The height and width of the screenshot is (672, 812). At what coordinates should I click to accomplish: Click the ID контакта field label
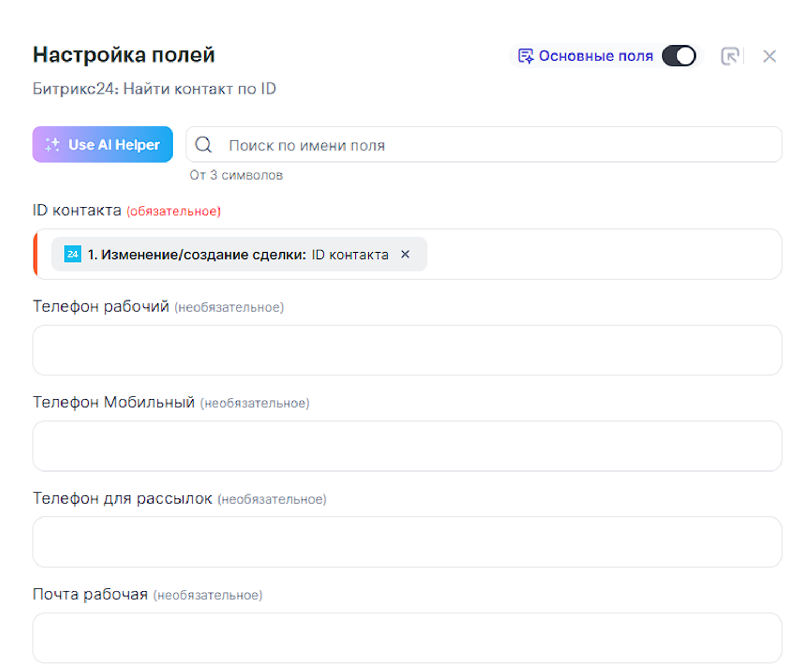pos(77,211)
